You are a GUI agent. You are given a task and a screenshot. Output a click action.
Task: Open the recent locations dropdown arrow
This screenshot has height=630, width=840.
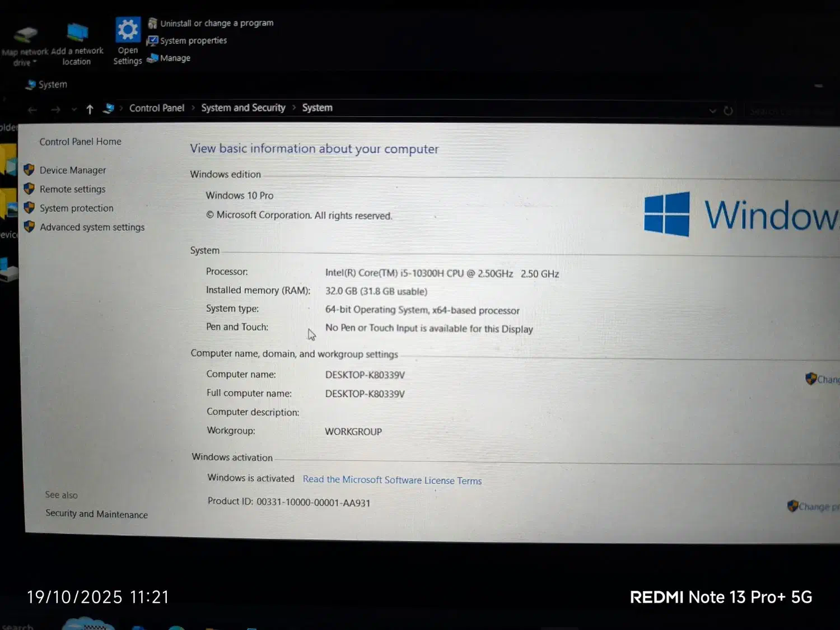click(74, 109)
